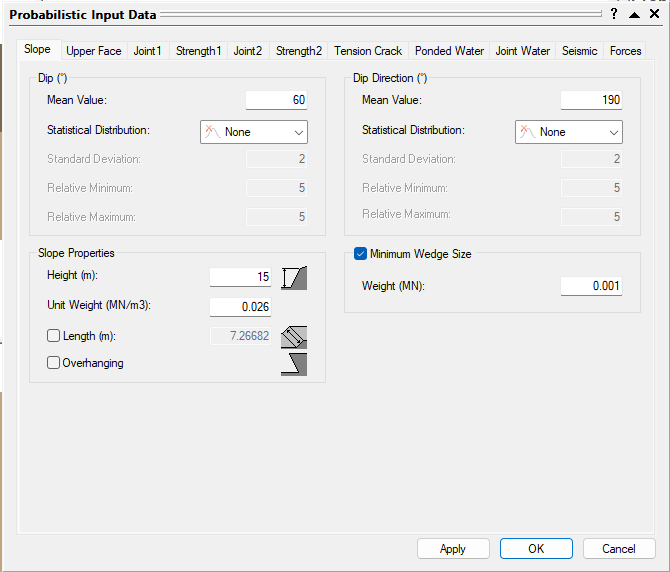Viewport: 670px width, 572px height.
Task: Click the Dip Relative Maximum field
Action: tap(276, 217)
